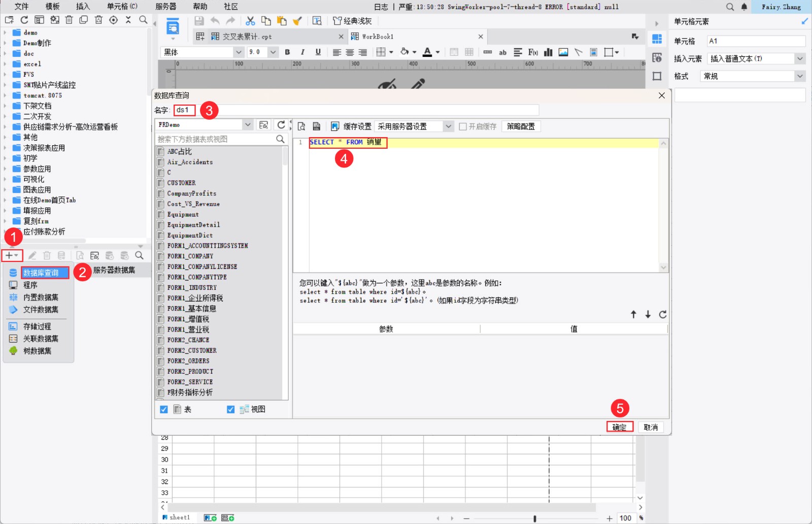Image resolution: width=812 pixels, height=524 pixels.
Task: Toggle italic text formatting
Action: [x=302, y=52]
